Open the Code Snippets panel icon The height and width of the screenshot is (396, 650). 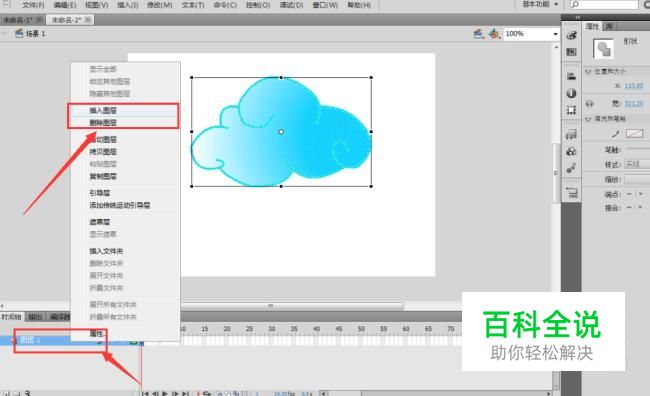(x=572, y=134)
